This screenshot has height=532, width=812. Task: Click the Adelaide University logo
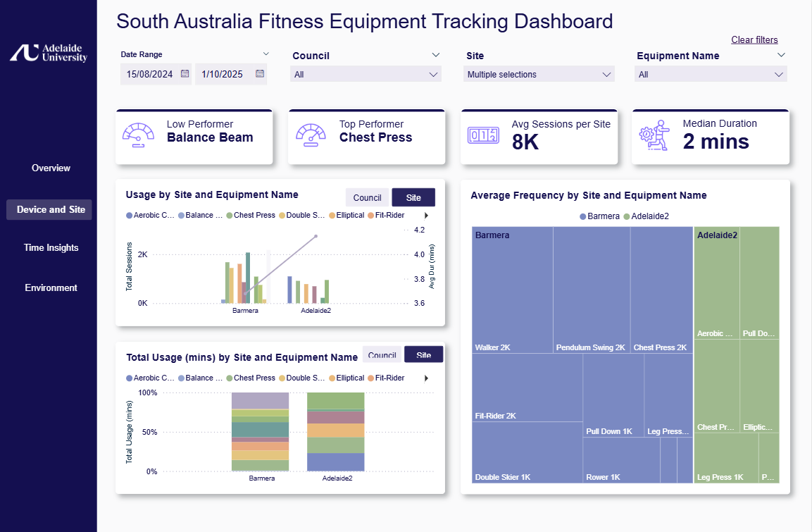point(49,53)
